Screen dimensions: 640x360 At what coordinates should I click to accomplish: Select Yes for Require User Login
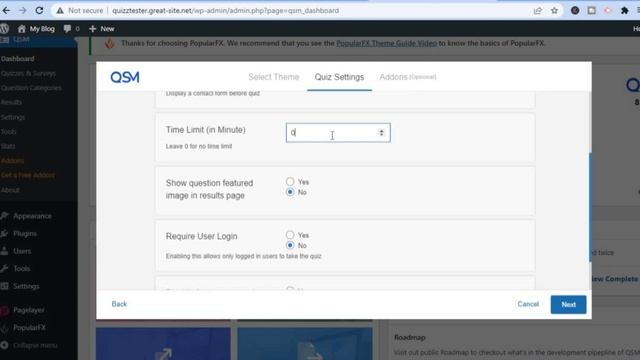coord(290,235)
